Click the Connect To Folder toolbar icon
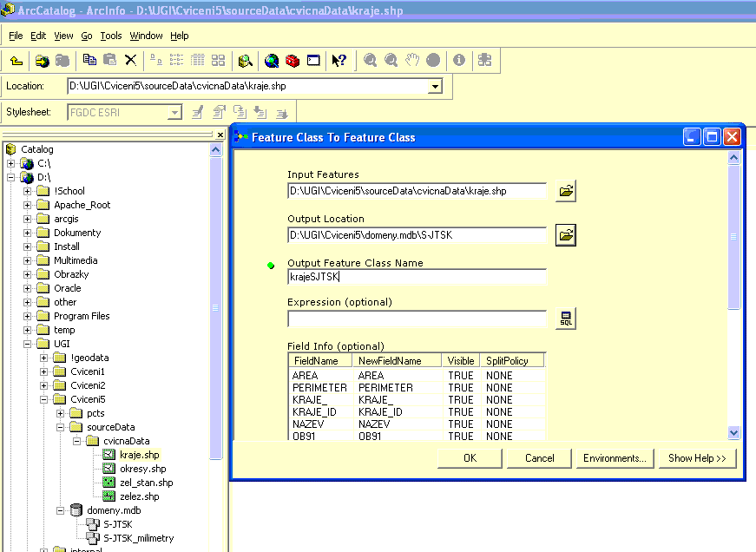This screenshot has width=756, height=552. tap(42, 60)
